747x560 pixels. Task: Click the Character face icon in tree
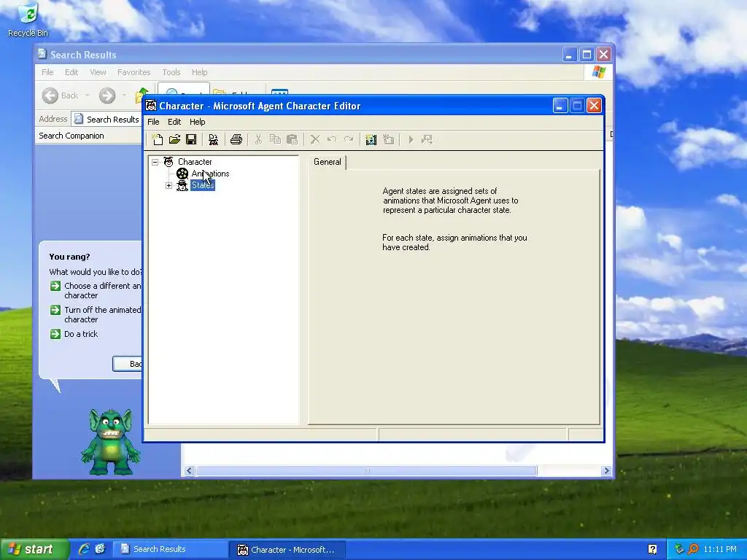pos(169,162)
